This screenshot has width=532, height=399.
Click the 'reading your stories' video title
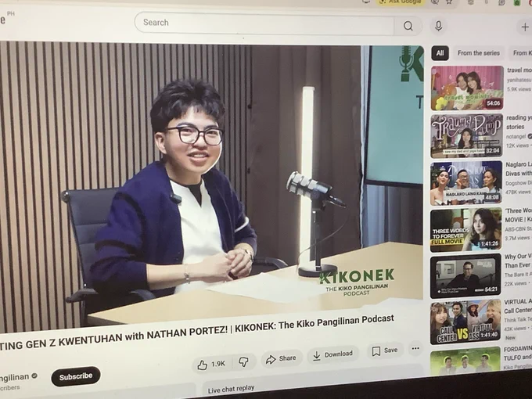[519, 122]
